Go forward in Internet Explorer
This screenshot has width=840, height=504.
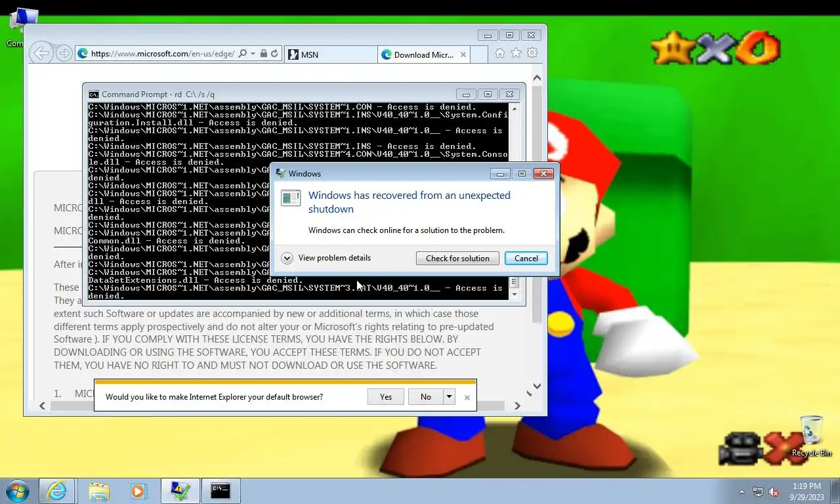(64, 54)
